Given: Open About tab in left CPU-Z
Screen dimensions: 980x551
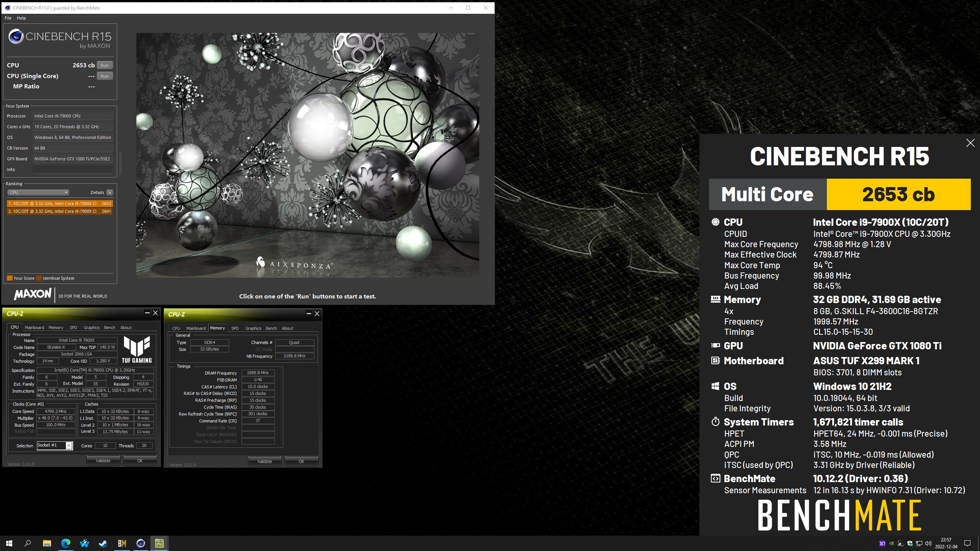Looking at the screenshot, I should tap(126, 328).
